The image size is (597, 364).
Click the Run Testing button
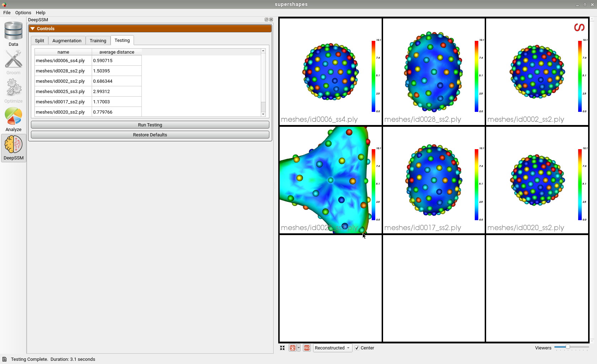pos(150,125)
